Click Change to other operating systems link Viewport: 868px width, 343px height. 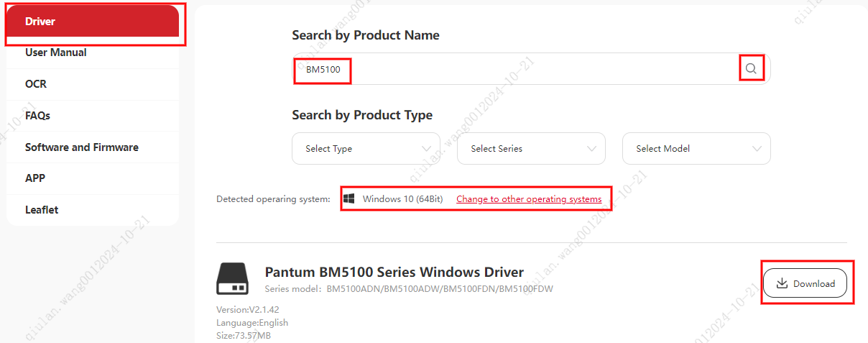pos(529,199)
